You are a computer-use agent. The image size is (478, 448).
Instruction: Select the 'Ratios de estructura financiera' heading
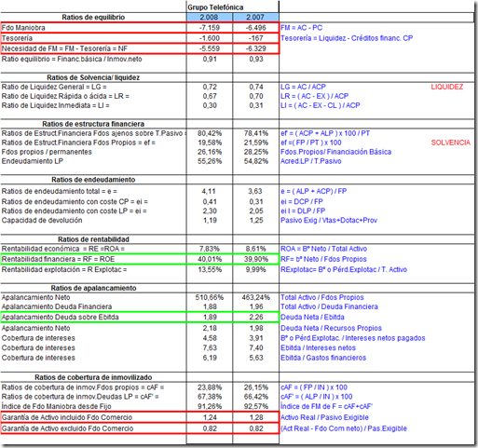coord(93,124)
